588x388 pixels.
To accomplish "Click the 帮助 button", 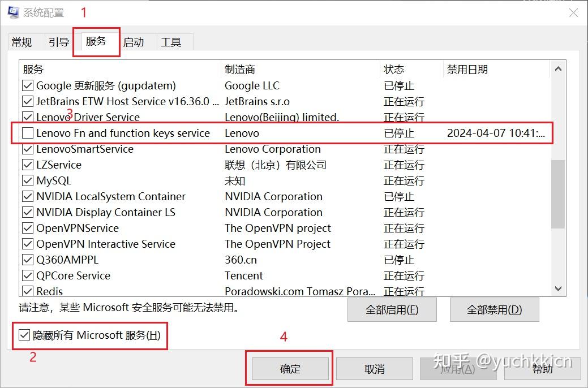I will tap(542, 369).
